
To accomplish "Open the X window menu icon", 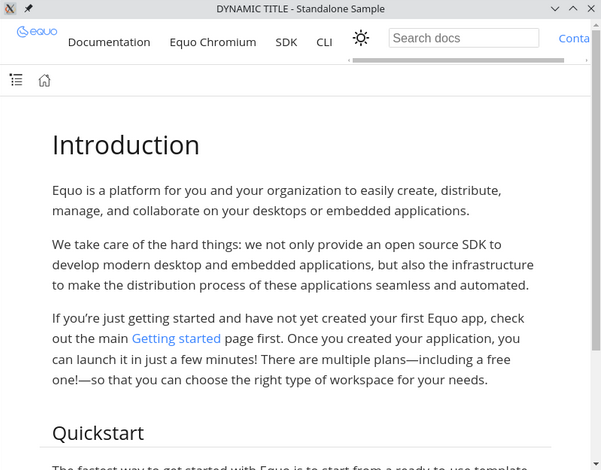I will pyautogui.click(x=10, y=8).
